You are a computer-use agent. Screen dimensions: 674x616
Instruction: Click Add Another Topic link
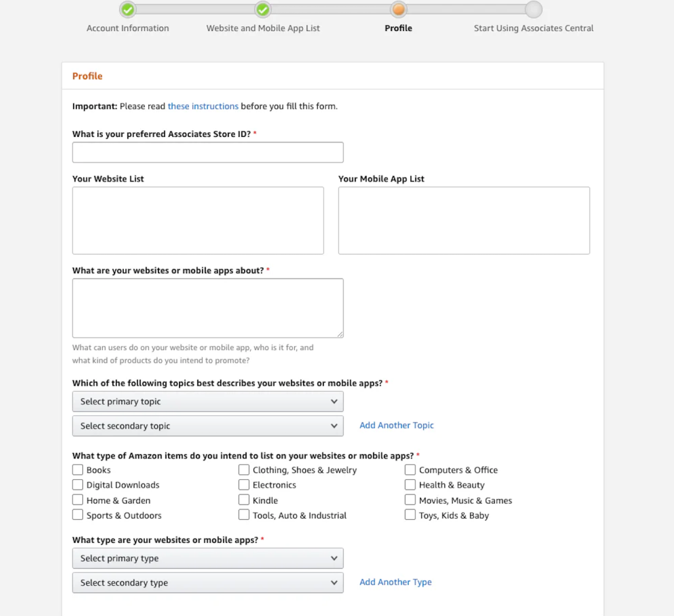coord(396,425)
